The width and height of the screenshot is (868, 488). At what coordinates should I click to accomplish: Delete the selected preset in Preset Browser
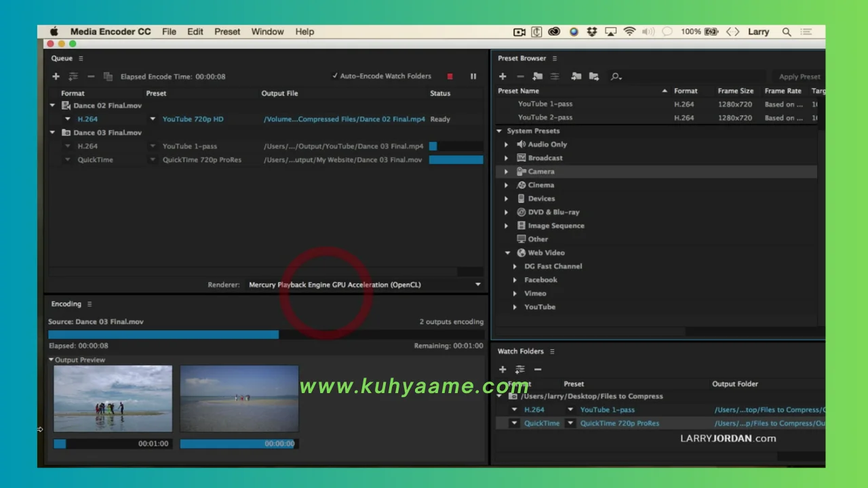pos(520,77)
